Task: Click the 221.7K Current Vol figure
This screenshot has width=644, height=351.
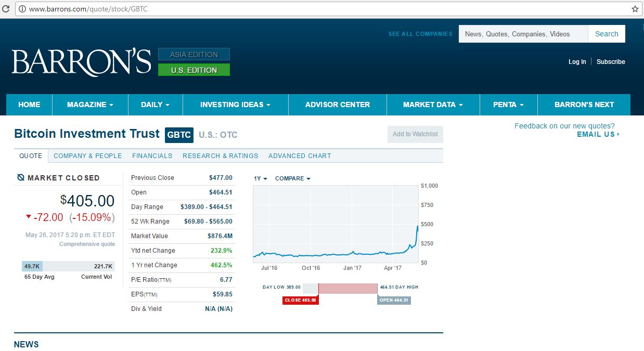Action: point(103,266)
